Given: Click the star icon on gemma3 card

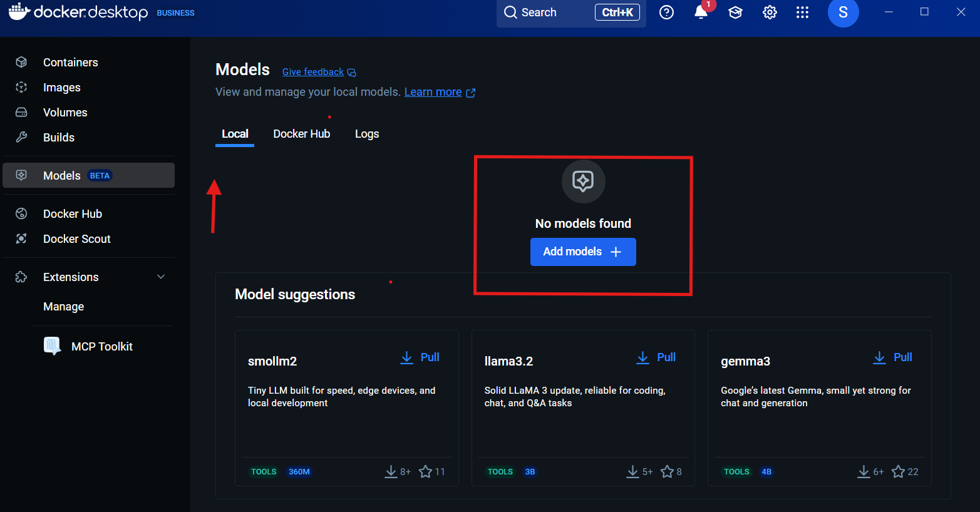Looking at the screenshot, I should tap(899, 471).
